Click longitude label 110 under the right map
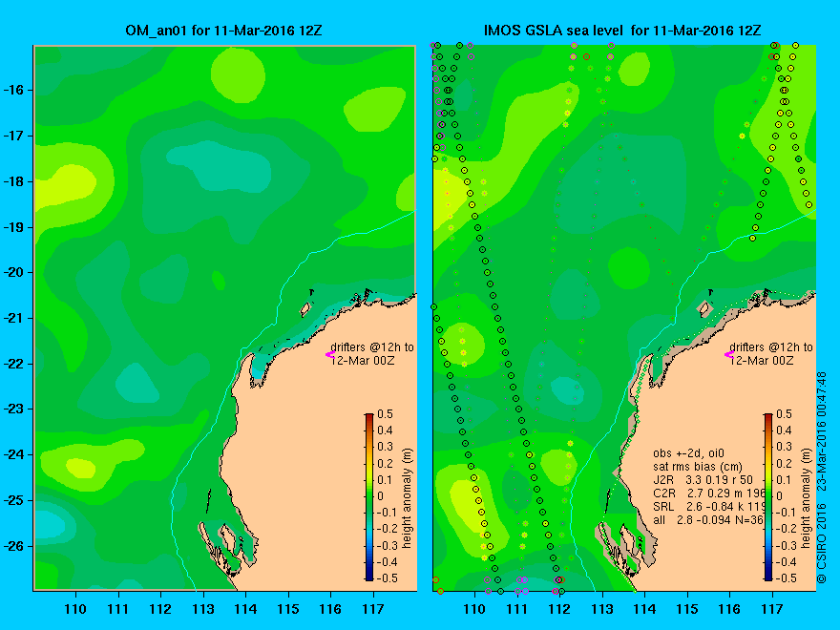This screenshot has width=840, height=630. [x=474, y=609]
